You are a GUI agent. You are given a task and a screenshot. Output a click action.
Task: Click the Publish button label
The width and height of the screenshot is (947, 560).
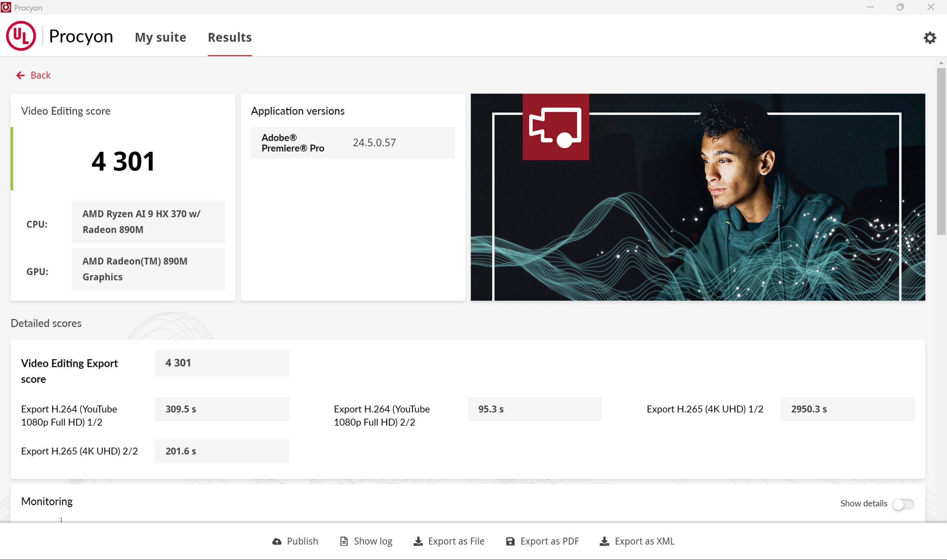tap(302, 541)
